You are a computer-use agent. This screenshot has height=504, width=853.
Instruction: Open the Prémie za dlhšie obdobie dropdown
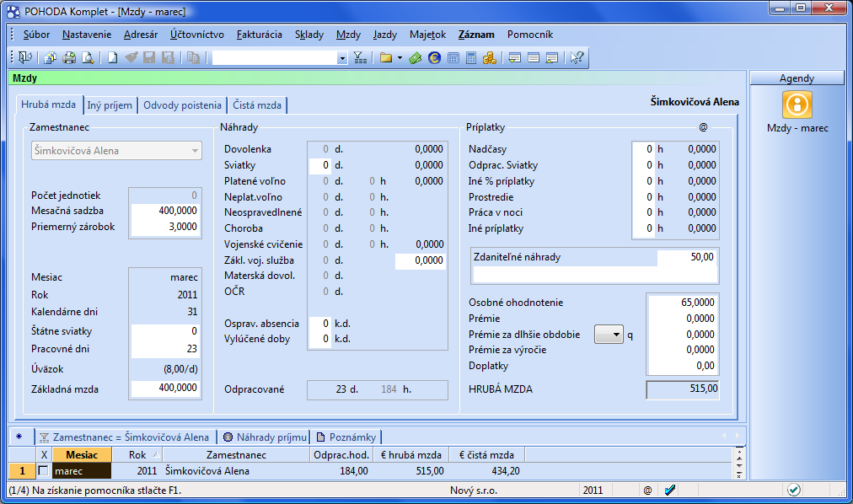(x=609, y=335)
